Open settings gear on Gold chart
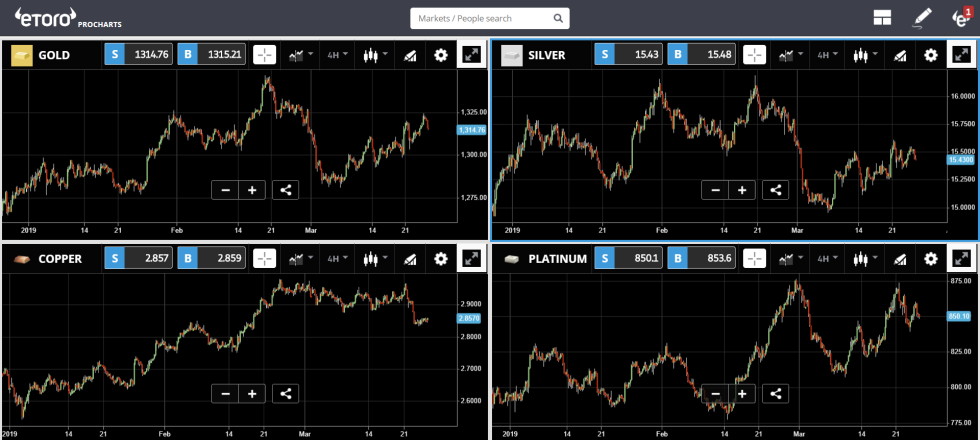The image size is (980, 440). [x=441, y=56]
